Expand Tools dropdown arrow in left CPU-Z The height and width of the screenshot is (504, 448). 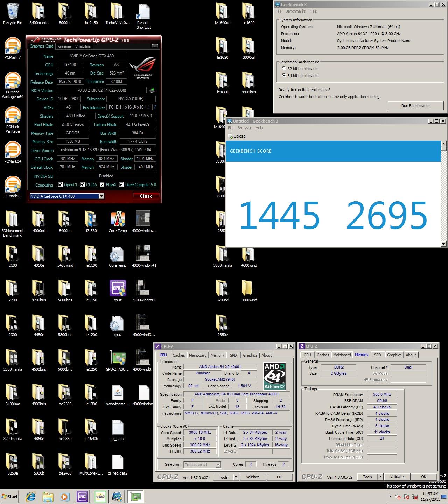(236, 477)
